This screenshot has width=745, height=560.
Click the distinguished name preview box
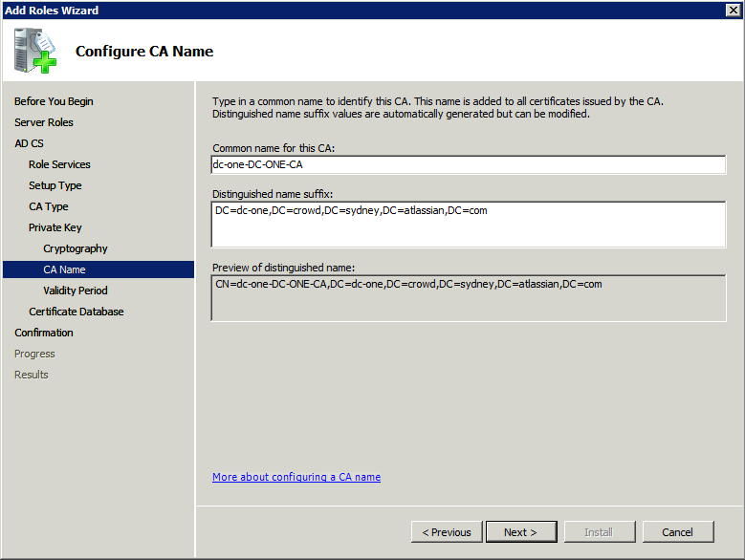[469, 297]
